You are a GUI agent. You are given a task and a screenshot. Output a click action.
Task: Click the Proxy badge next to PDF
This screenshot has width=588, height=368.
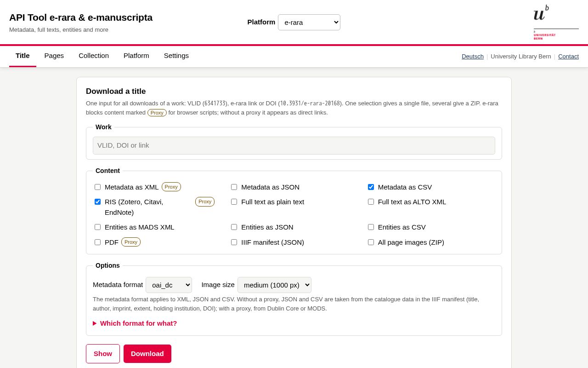tap(131, 242)
